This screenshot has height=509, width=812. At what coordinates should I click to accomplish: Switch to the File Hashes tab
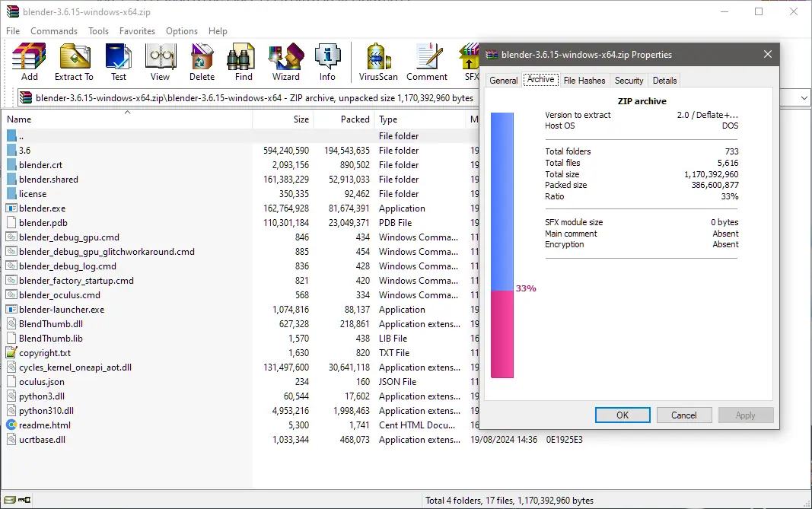tap(584, 80)
